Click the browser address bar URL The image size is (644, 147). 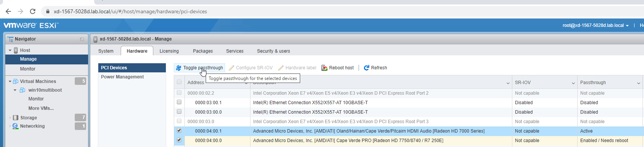[130, 11]
